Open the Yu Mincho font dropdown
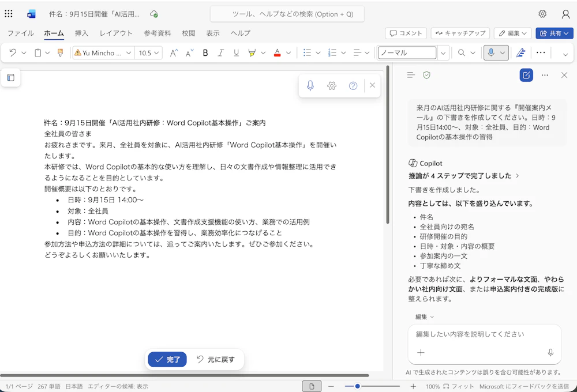The width and height of the screenshot is (577, 392). click(129, 53)
